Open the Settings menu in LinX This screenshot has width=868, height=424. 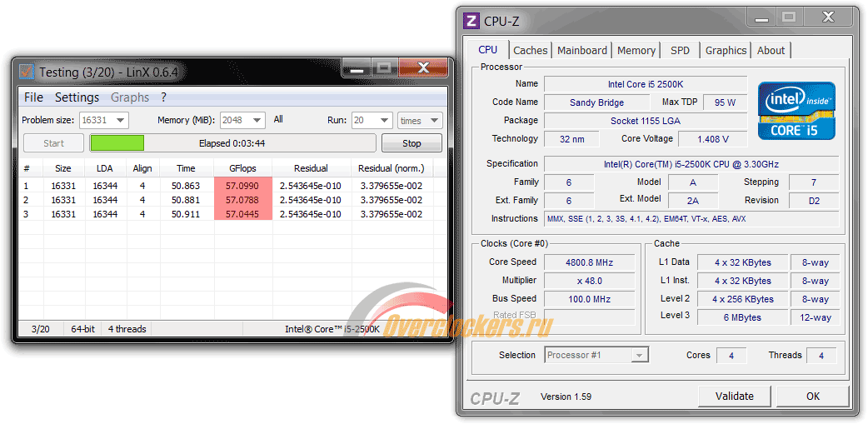(77, 97)
